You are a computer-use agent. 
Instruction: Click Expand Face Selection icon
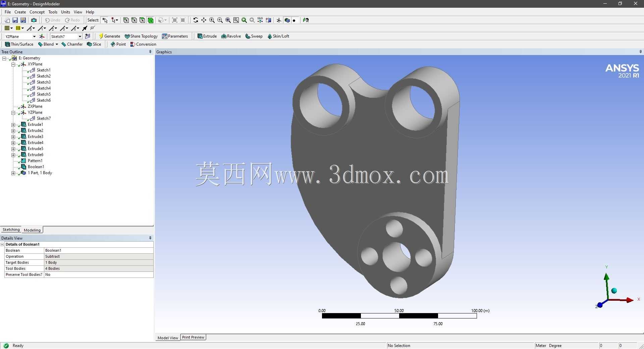click(175, 20)
